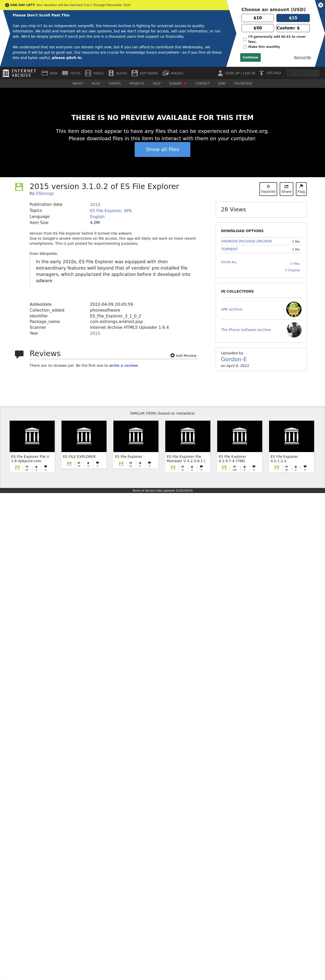Open the Donate menu item
The height and width of the screenshot is (980, 325).
(x=177, y=83)
